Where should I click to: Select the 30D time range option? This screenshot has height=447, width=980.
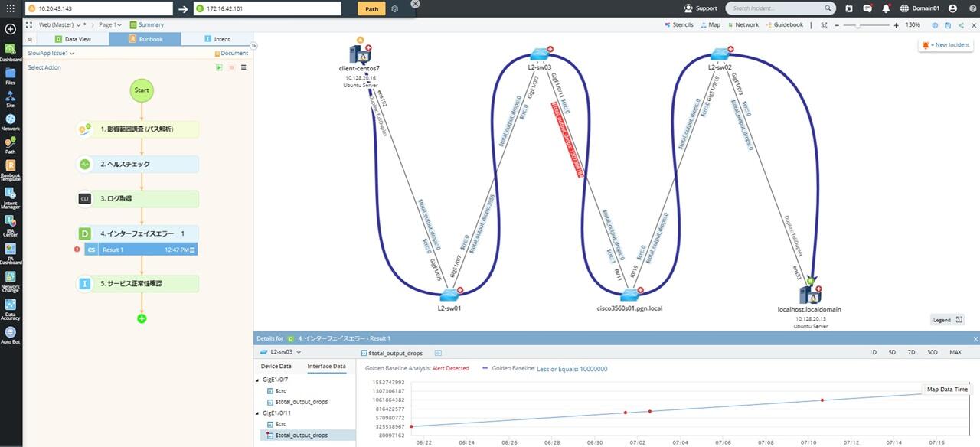click(x=932, y=352)
